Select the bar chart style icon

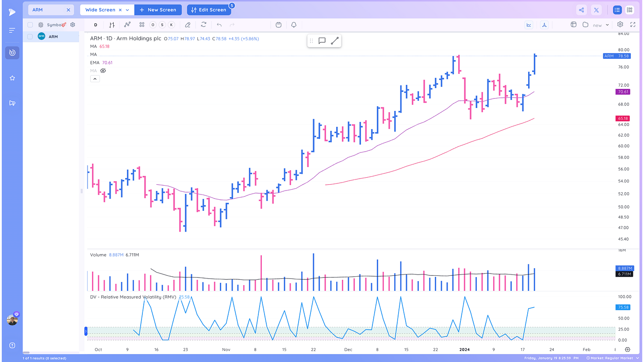(112, 25)
